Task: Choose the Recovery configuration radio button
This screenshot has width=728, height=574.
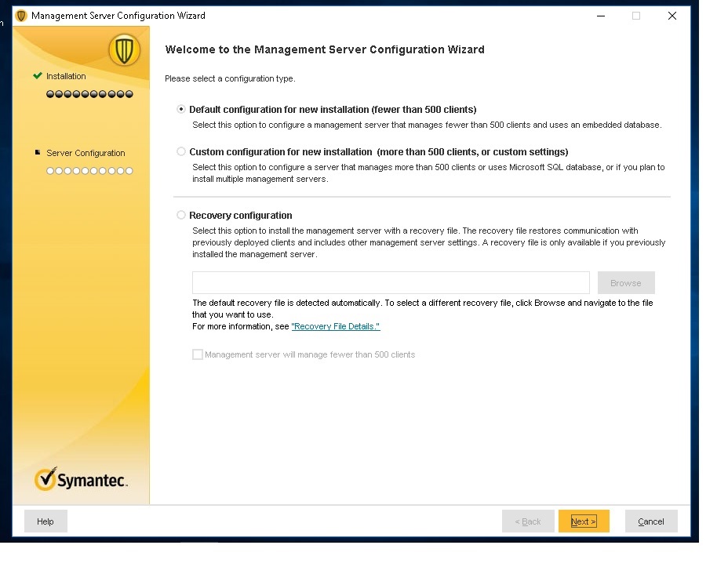Action: coord(181,215)
